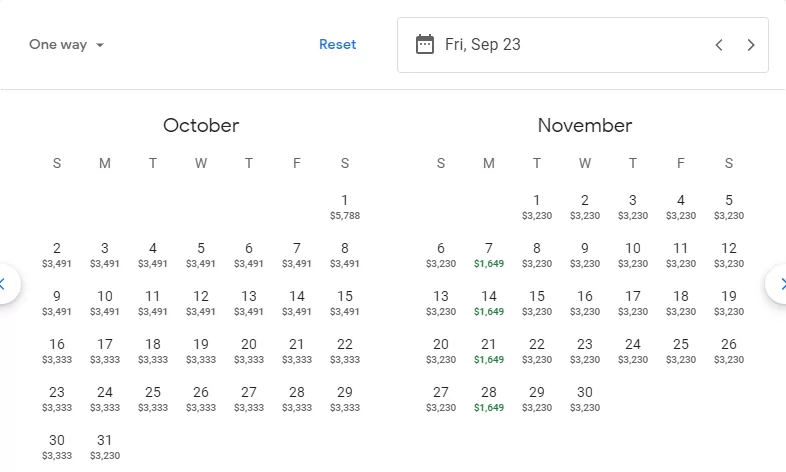Select October 12 date cell
This screenshot has height=472, width=786.
[201, 303]
